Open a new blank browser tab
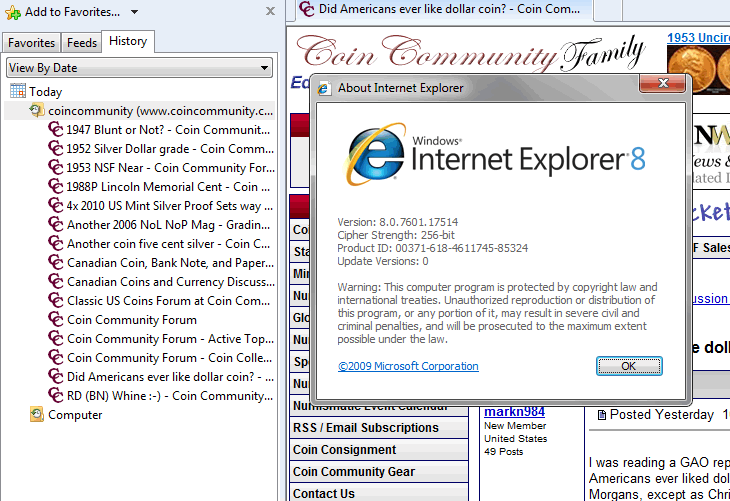 click(x=608, y=10)
